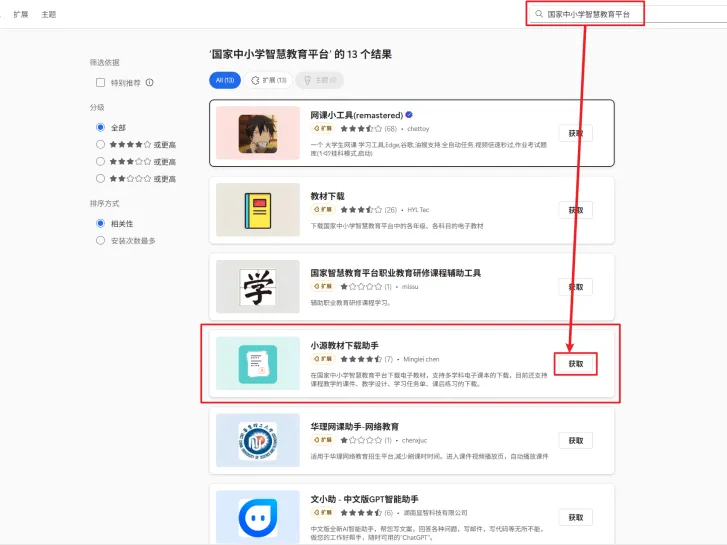This screenshot has height=545, width=727.
Task: Click the info icon beside 特别推荐
Action: click(x=149, y=83)
